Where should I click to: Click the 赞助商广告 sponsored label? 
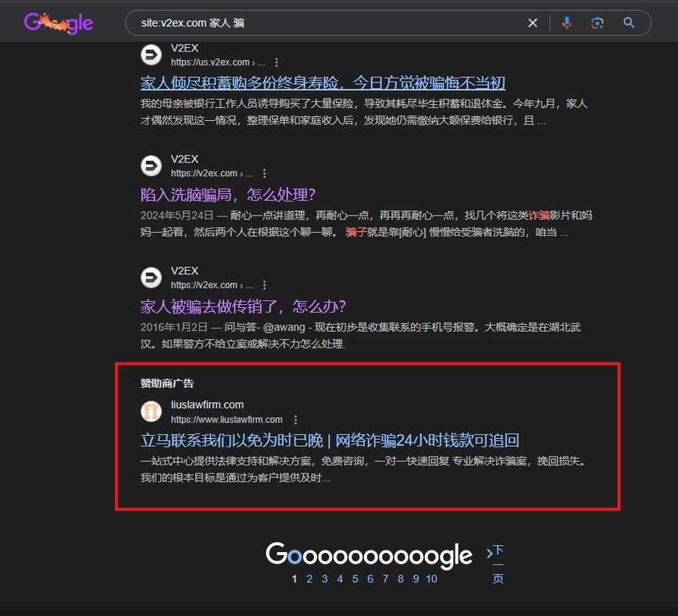tap(167, 383)
